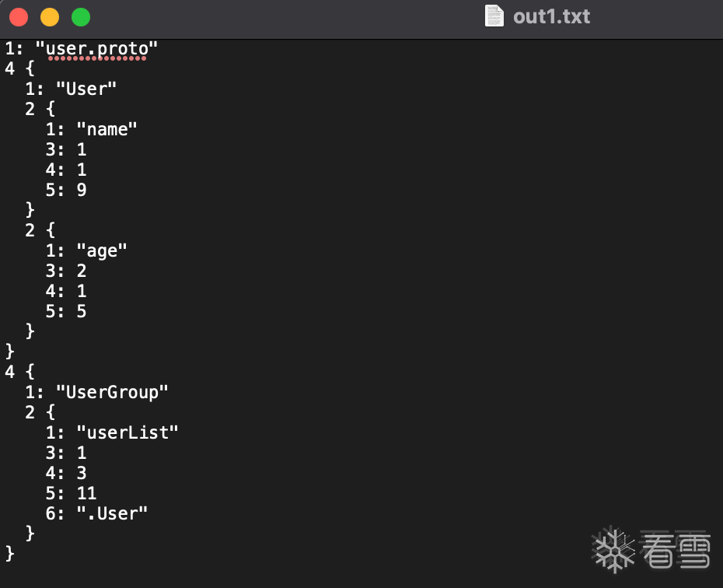
Task: Maximize the window with the green button
Action: [81, 18]
